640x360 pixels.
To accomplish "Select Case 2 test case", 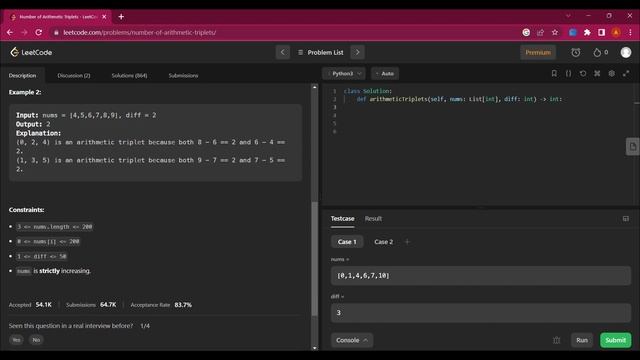I will 383,242.
